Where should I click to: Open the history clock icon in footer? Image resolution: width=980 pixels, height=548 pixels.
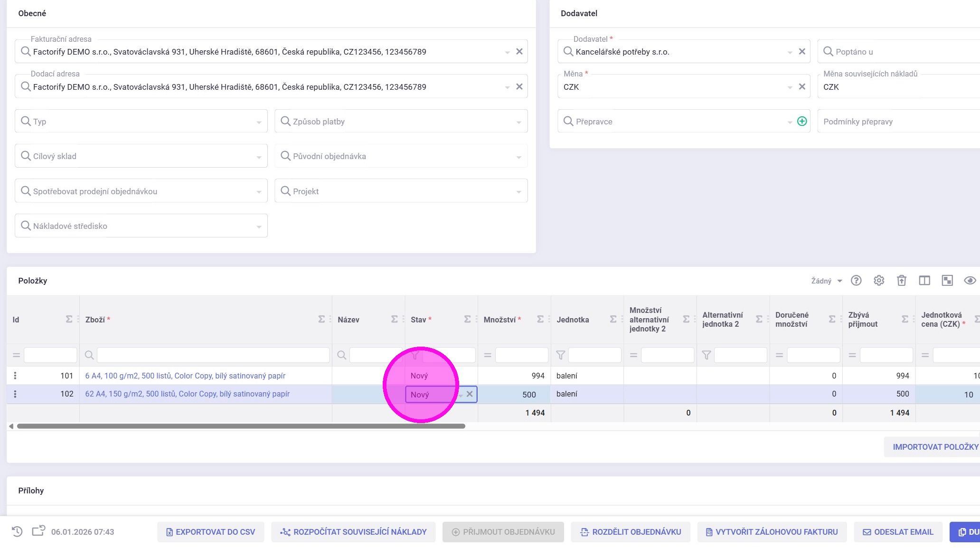[17, 532]
